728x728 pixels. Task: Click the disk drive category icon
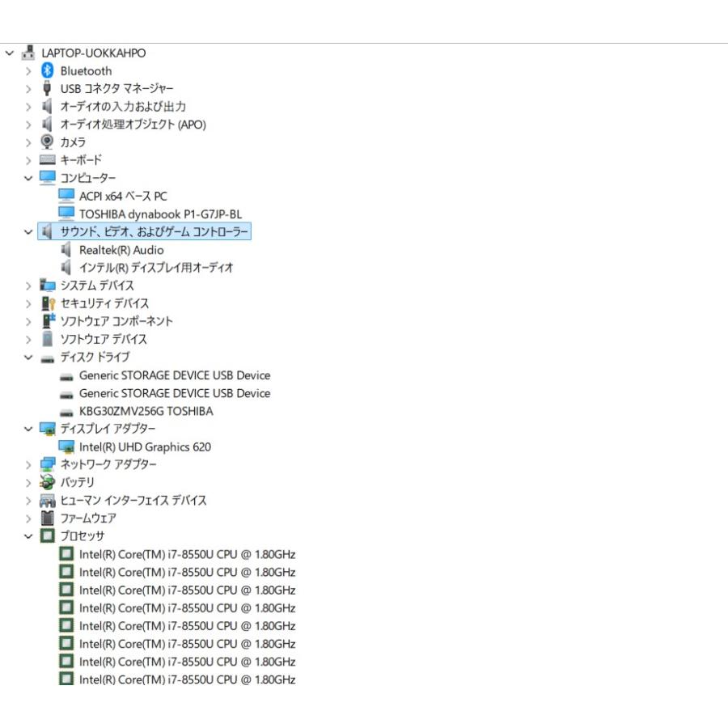click(48, 359)
